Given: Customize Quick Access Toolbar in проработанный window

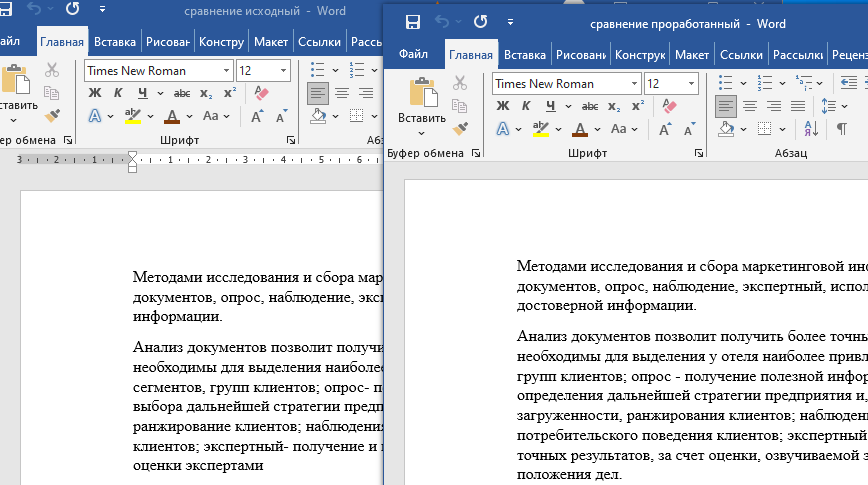Looking at the screenshot, I should pos(510,23).
